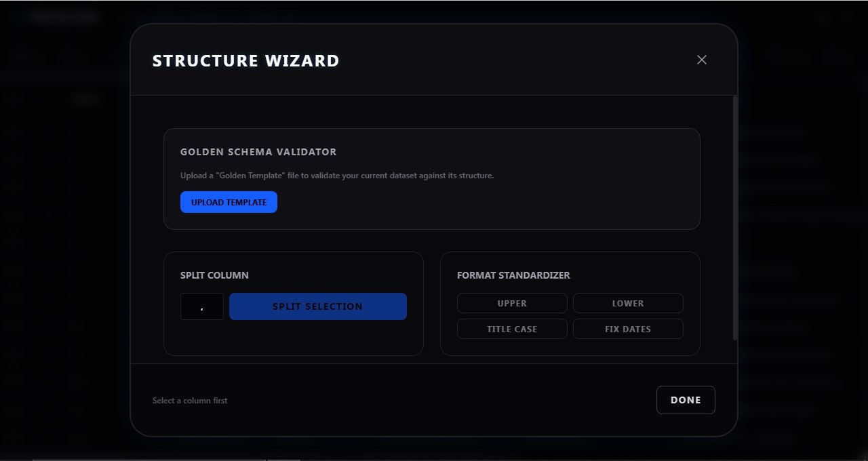The height and width of the screenshot is (461, 868).
Task: Click the Upload Template button
Action: tap(229, 202)
